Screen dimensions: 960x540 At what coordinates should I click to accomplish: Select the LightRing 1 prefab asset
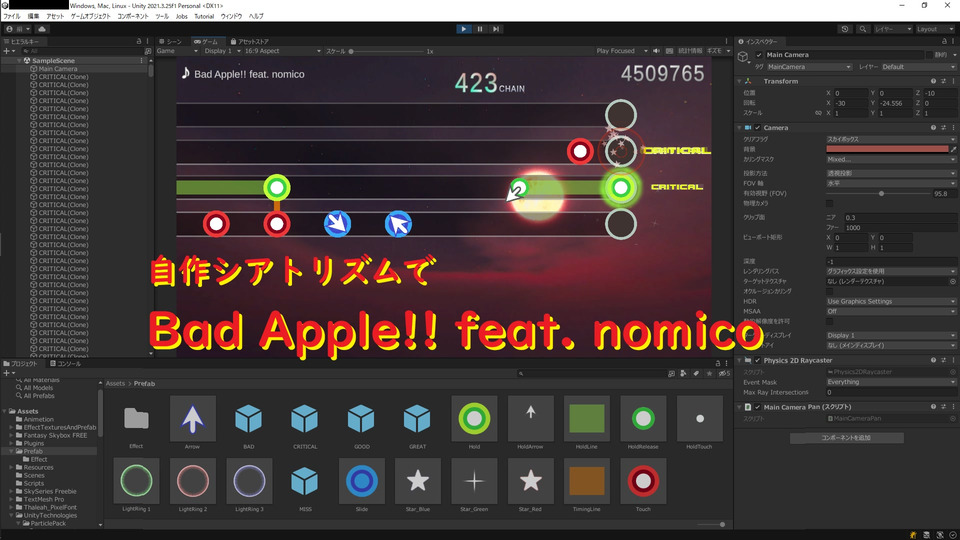coord(136,485)
